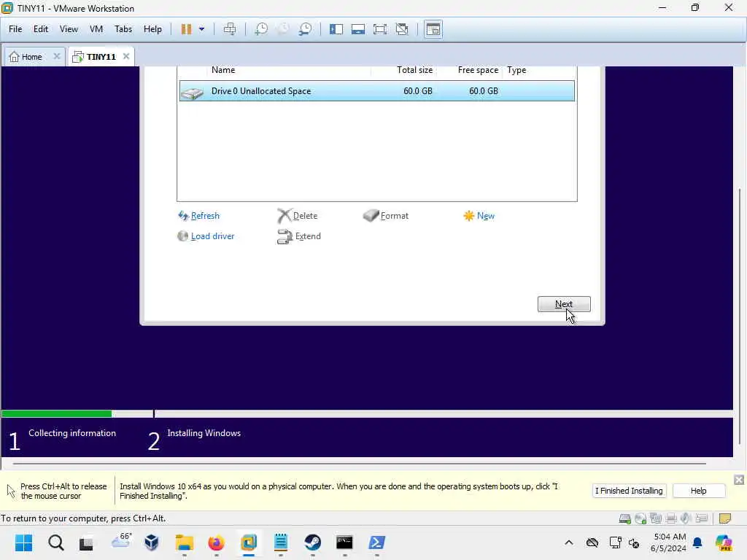Click the drive icon beside Drive 0
Screen dimensions: 747x560
[192, 92]
